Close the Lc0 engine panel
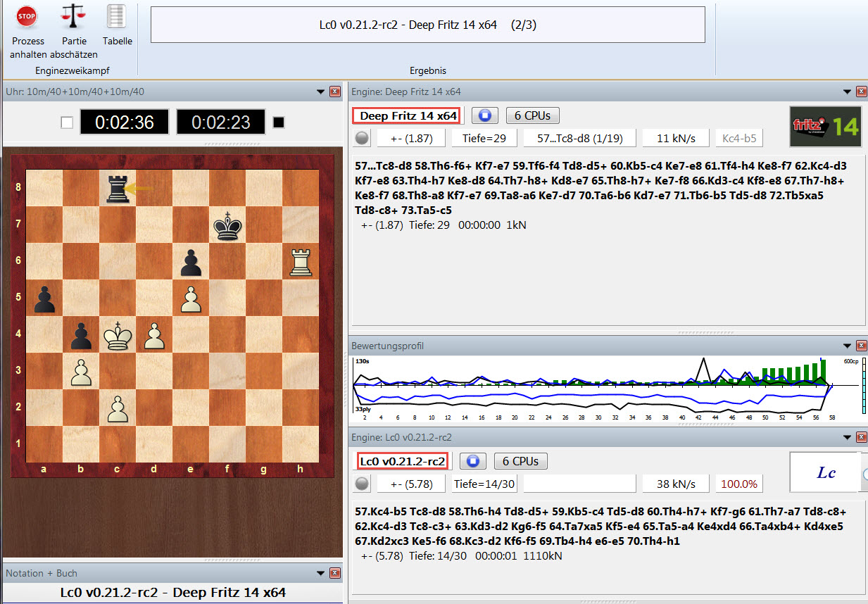 pyautogui.click(x=861, y=437)
